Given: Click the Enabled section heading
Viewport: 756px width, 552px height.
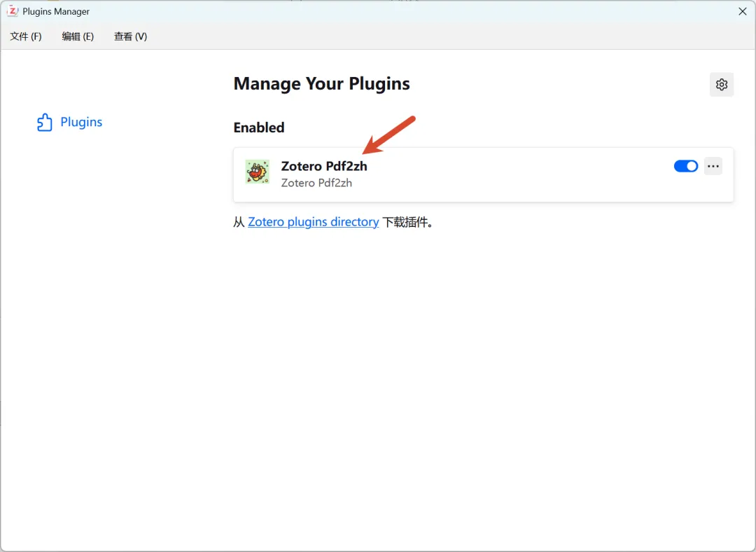Looking at the screenshot, I should pyautogui.click(x=259, y=127).
